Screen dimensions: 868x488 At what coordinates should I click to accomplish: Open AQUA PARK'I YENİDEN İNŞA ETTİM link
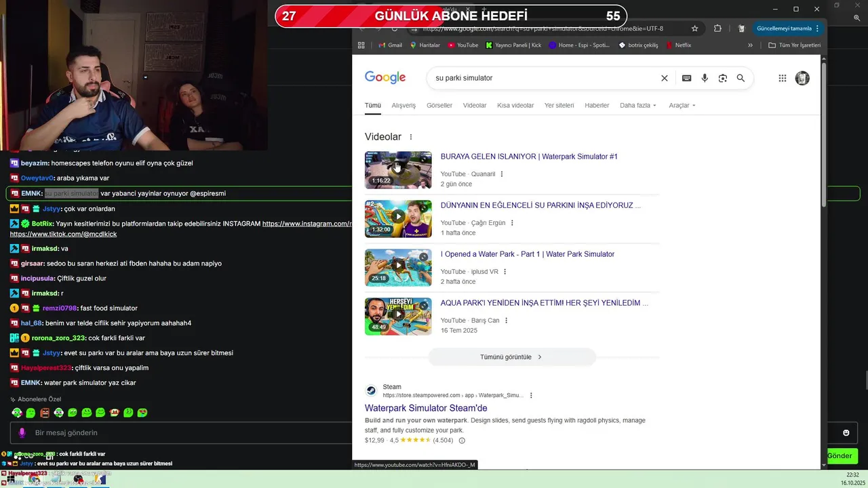(x=545, y=303)
